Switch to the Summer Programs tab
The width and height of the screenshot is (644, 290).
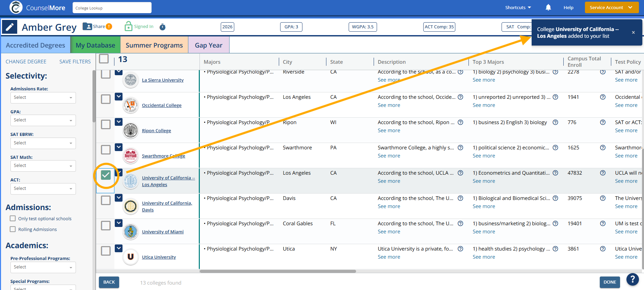point(154,45)
